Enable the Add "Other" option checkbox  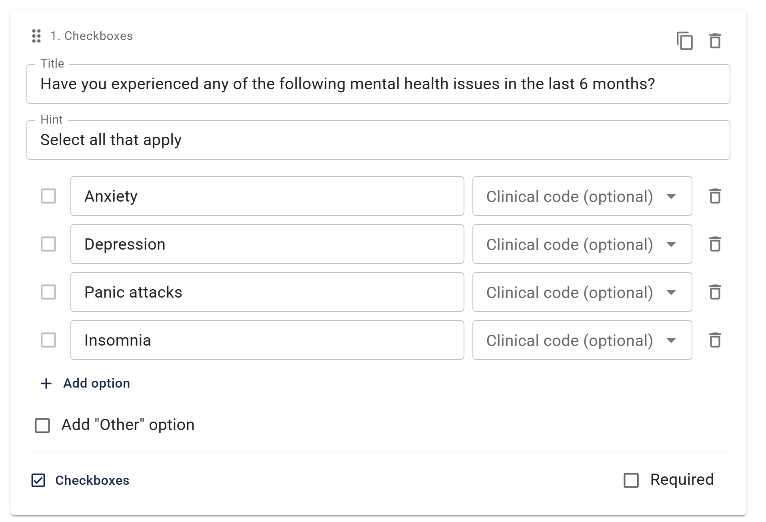[42, 425]
